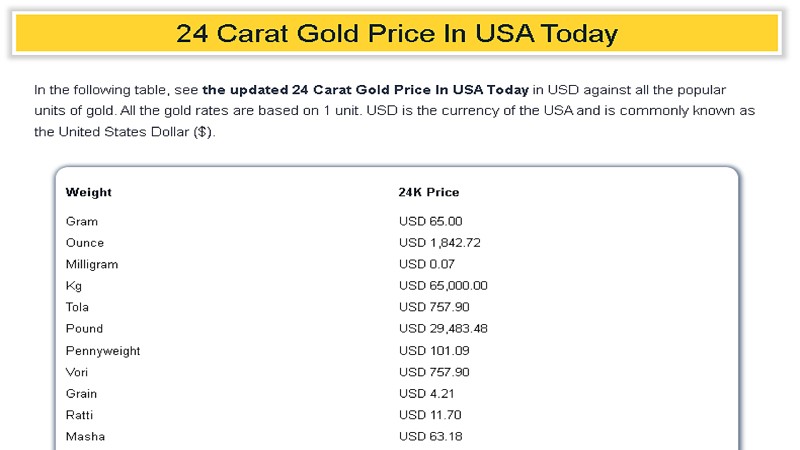
Task: Select the Pennyweight weight entry
Action: tap(103, 351)
